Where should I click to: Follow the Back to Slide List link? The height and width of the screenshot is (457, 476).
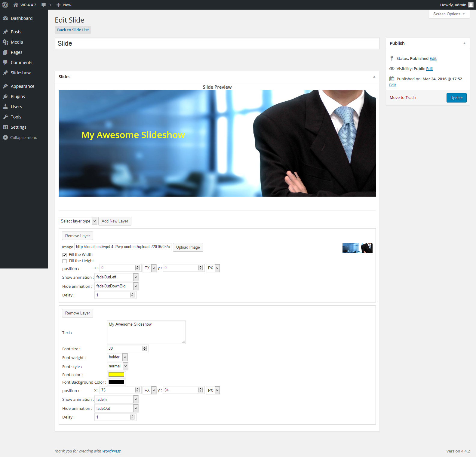[73, 30]
